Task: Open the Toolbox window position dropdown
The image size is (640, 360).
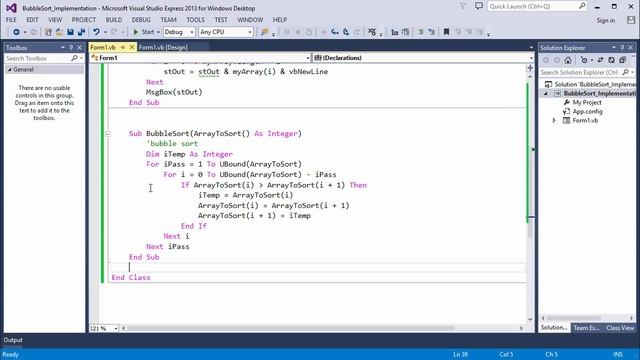Action: click(63, 47)
